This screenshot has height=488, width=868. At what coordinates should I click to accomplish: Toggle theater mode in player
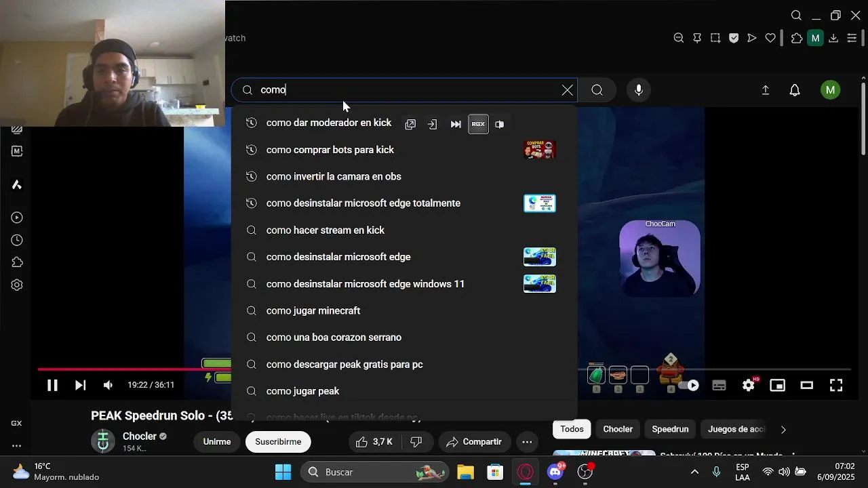806,385
